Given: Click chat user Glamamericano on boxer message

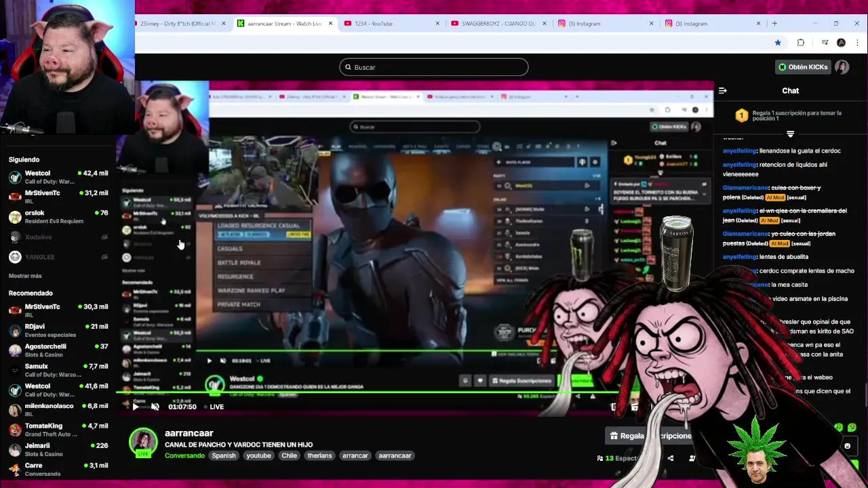Looking at the screenshot, I should tap(746, 188).
